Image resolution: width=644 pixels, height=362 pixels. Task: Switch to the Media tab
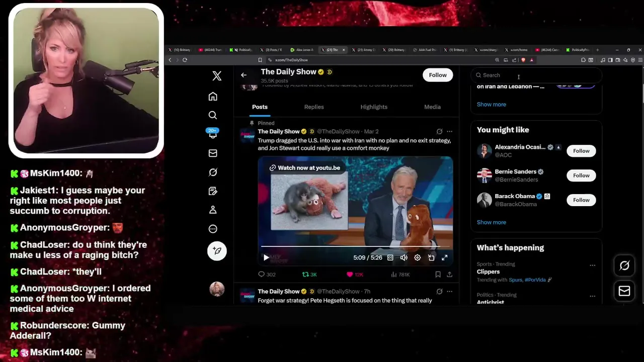point(432,107)
